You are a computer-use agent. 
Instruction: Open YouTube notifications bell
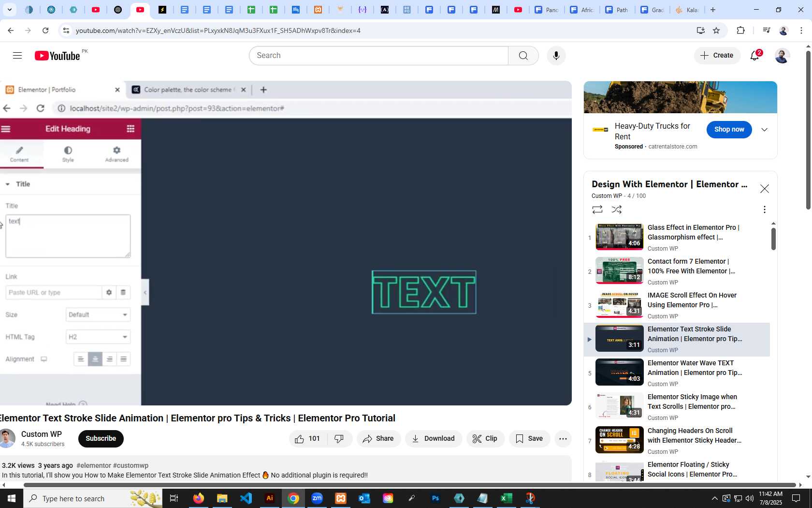(x=755, y=56)
